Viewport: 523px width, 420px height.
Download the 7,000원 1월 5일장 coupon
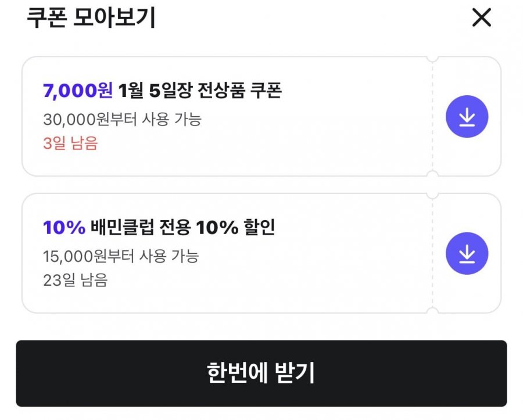(467, 117)
